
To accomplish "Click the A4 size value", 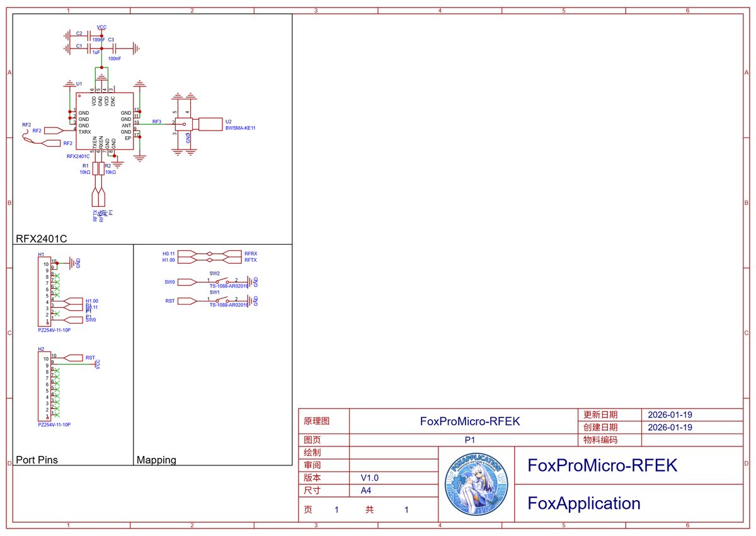I will pyautogui.click(x=366, y=490).
